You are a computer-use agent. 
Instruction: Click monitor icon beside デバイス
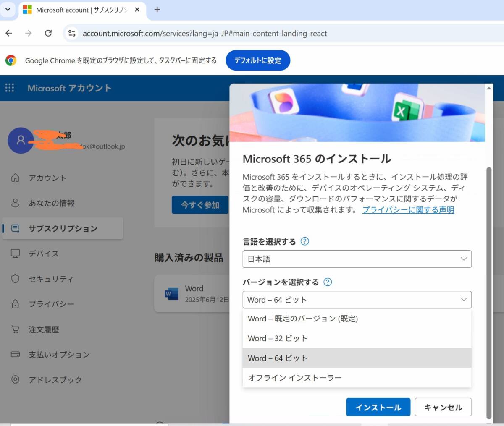15,254
